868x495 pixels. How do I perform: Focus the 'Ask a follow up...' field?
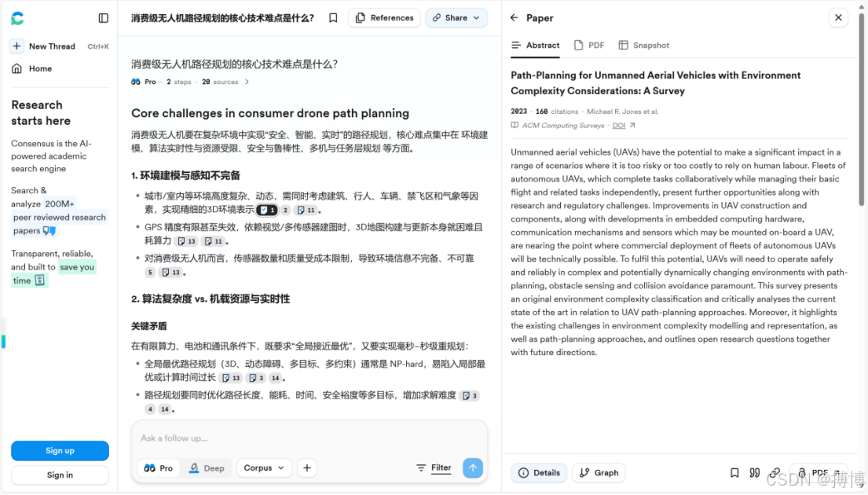(309, 438)
